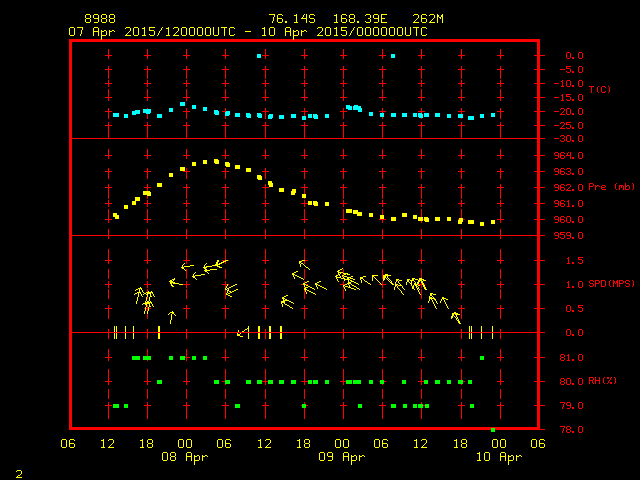
Task: Click the 0.0 label on the wind speed axis
Action: pos(574,333)
